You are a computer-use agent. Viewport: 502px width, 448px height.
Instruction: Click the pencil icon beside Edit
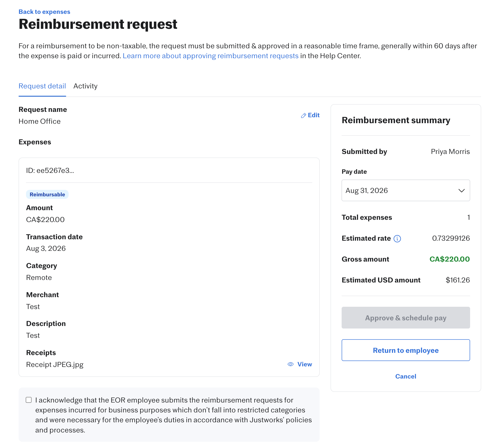[304, 116]
